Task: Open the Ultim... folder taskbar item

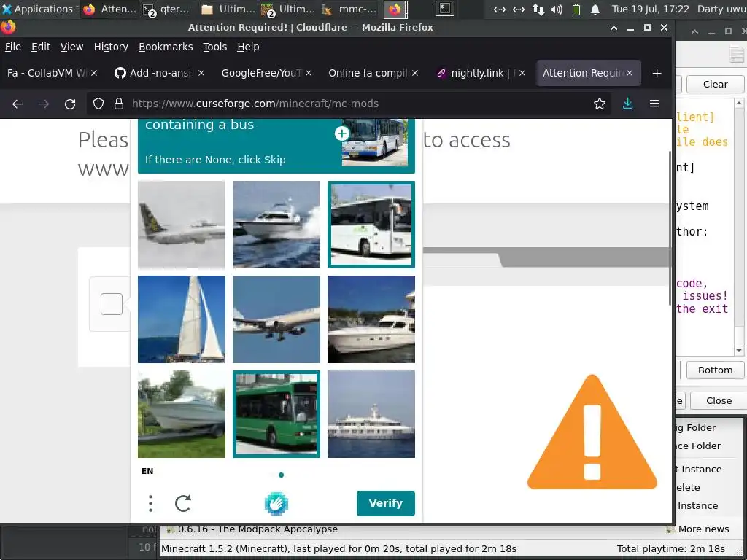Action: [230, 9]
